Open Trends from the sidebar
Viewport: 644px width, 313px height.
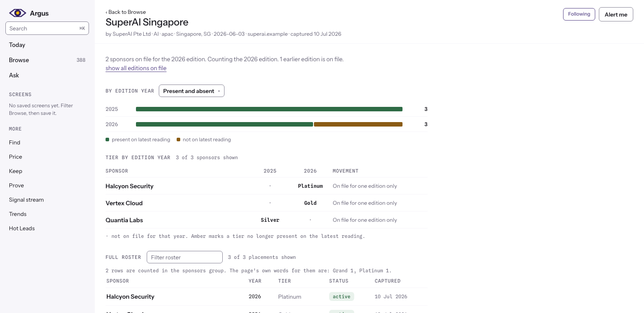point(17,214)
